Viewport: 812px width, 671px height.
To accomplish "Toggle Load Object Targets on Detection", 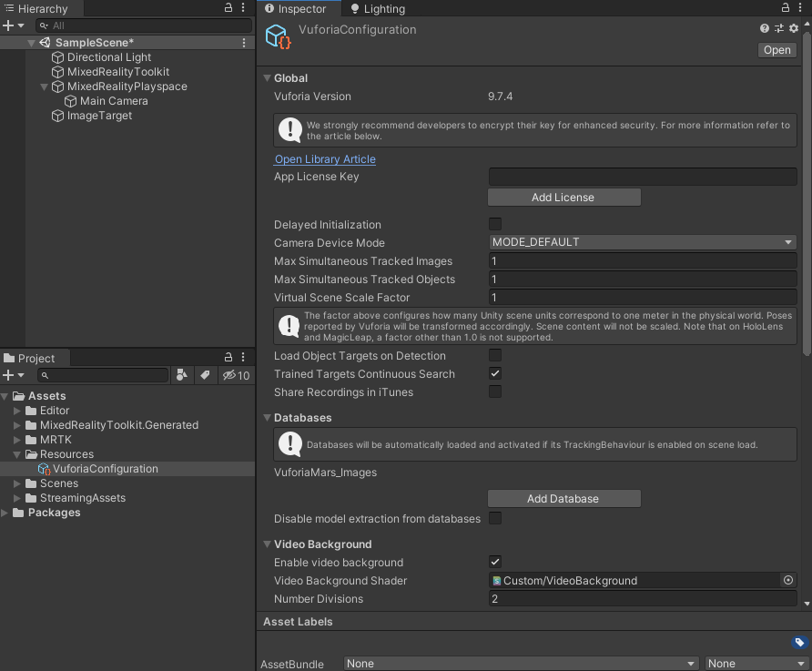I will tap(495, 355).
